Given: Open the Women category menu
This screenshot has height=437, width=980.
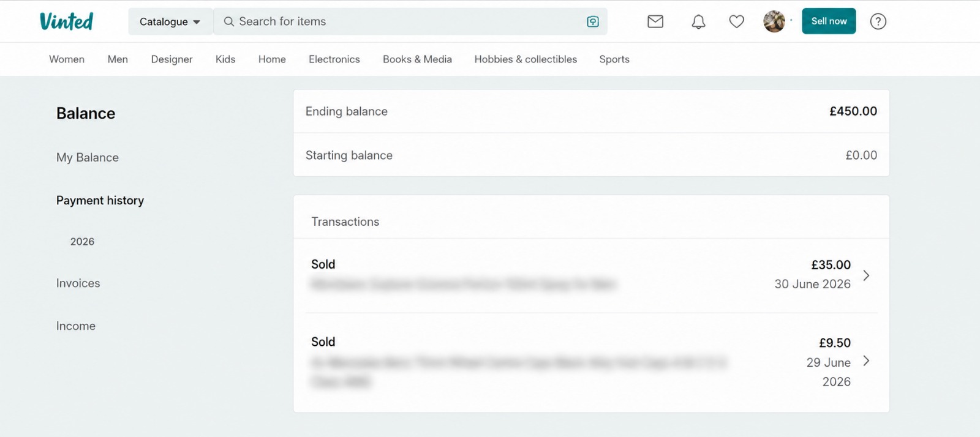Looking at the screenshot, I should pyautogui.click(x=67, y=59).
